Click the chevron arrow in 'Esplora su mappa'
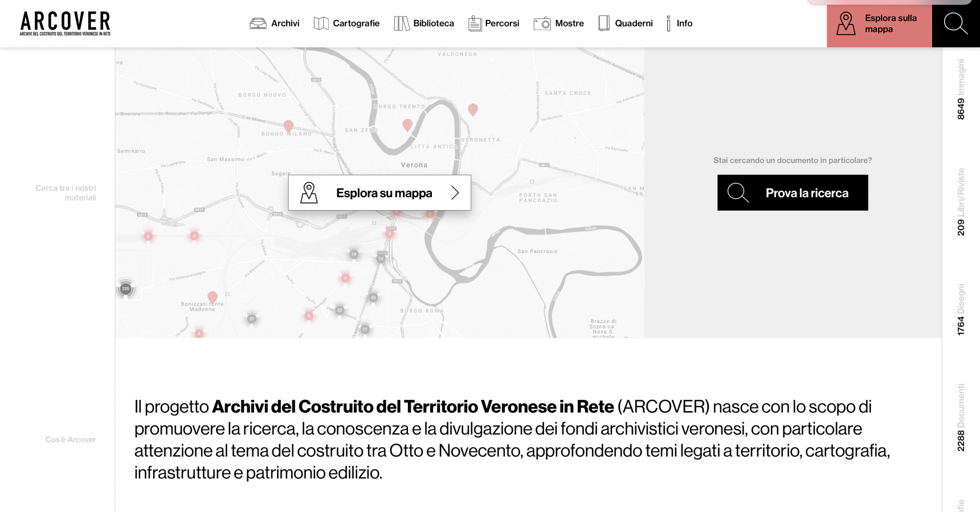 pos(455,192)
